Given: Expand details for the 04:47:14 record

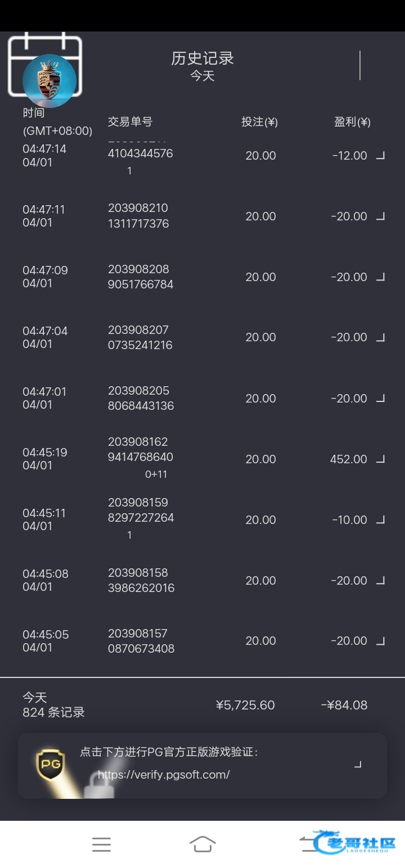Looking at the screenshot, I should (x=380, y=156).
